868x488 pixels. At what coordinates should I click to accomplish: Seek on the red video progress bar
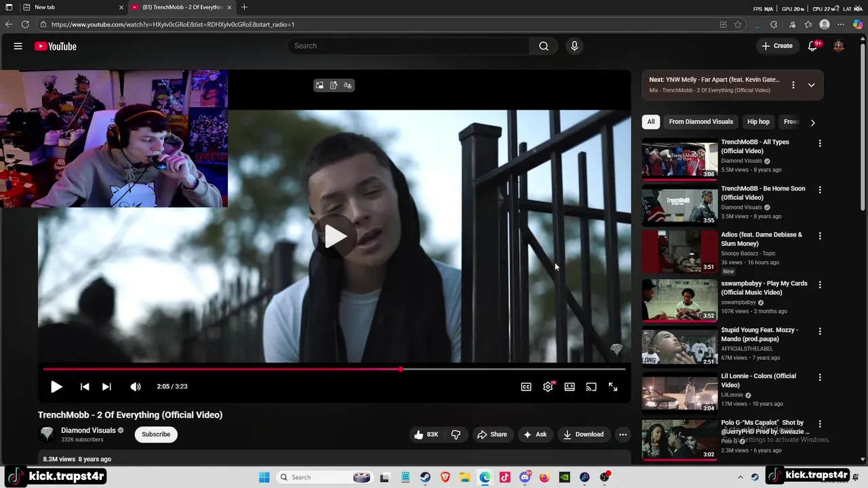[x=334, y=369]
